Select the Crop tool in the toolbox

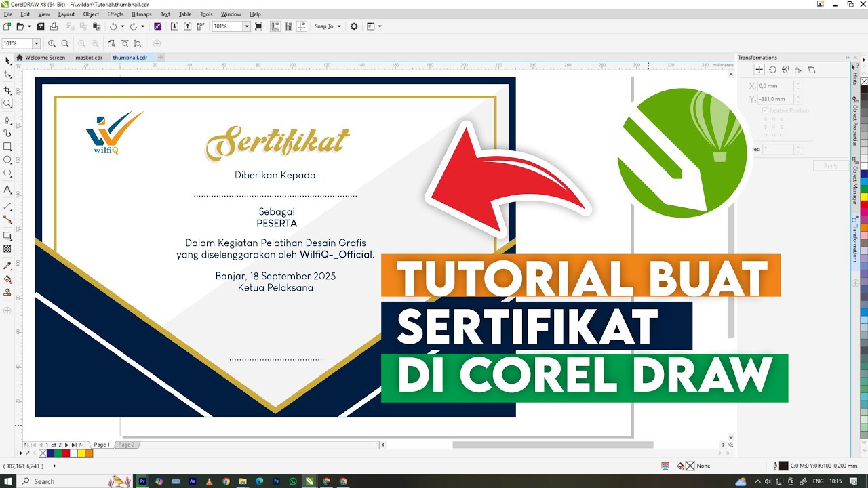(7, 89)
